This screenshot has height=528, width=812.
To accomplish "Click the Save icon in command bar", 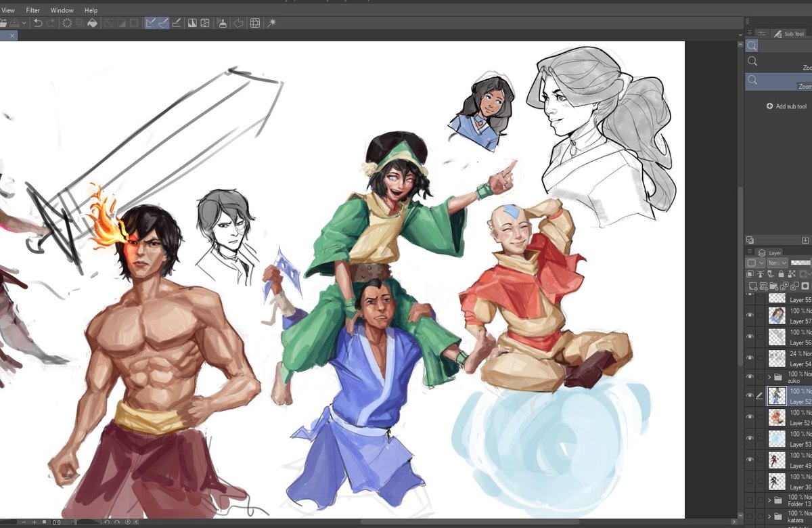I will coord(14,22).
